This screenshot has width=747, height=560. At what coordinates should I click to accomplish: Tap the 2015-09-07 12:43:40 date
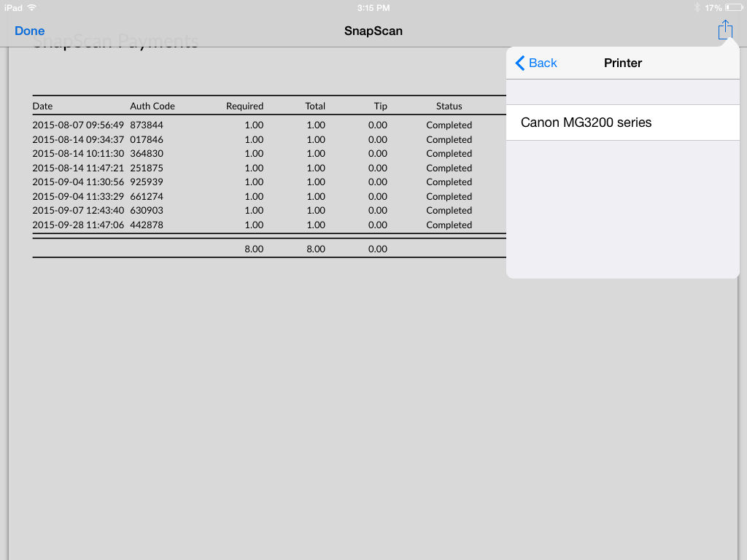(78, 210)
